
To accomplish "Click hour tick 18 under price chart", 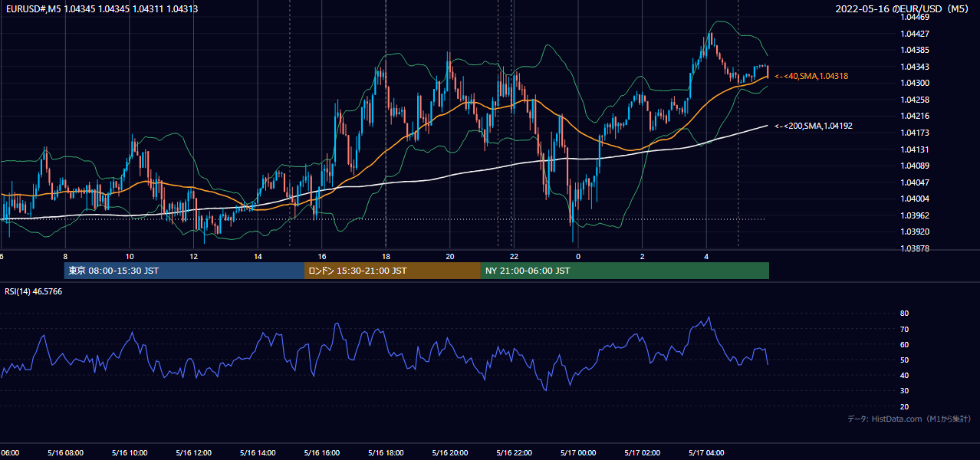I will [386, 256].
